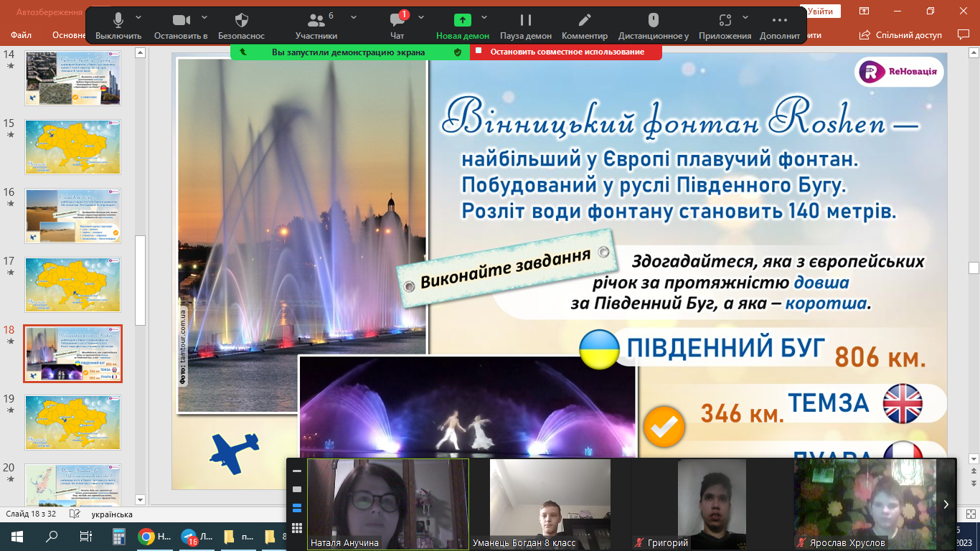Click українська language indicator
980x551 pixels.
[x=112, y=514]
